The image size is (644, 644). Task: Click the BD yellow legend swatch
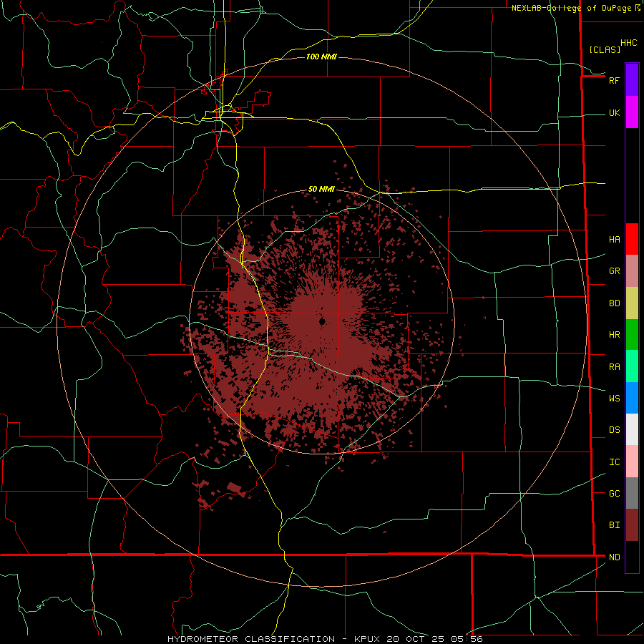(632, 303)
